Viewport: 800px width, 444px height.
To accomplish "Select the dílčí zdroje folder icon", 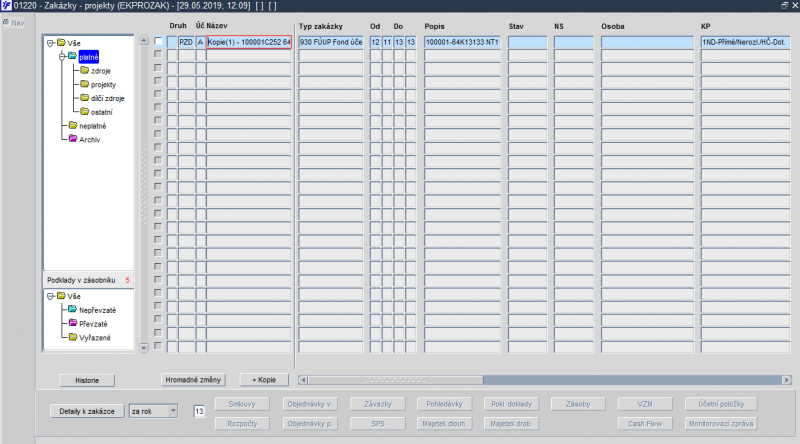I will click(84, 98).
